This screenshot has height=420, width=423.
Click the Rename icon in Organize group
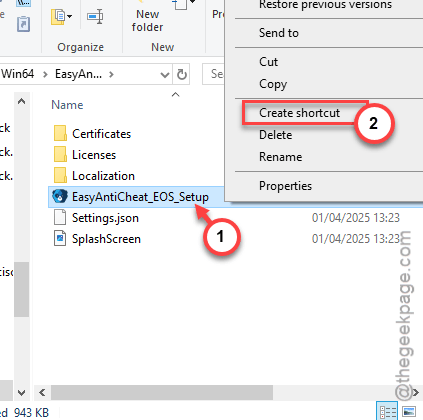coord(95,16)
